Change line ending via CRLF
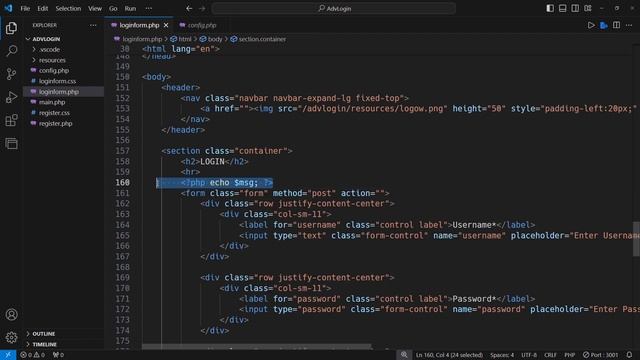This screenshot has width=640, height=360. point(550,355)
